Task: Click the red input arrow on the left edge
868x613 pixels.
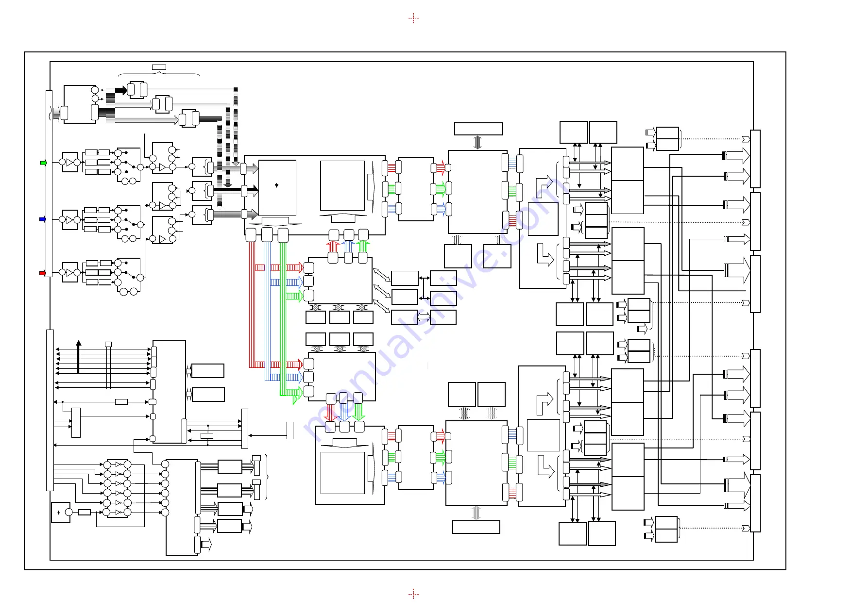Action: (43, 273)
